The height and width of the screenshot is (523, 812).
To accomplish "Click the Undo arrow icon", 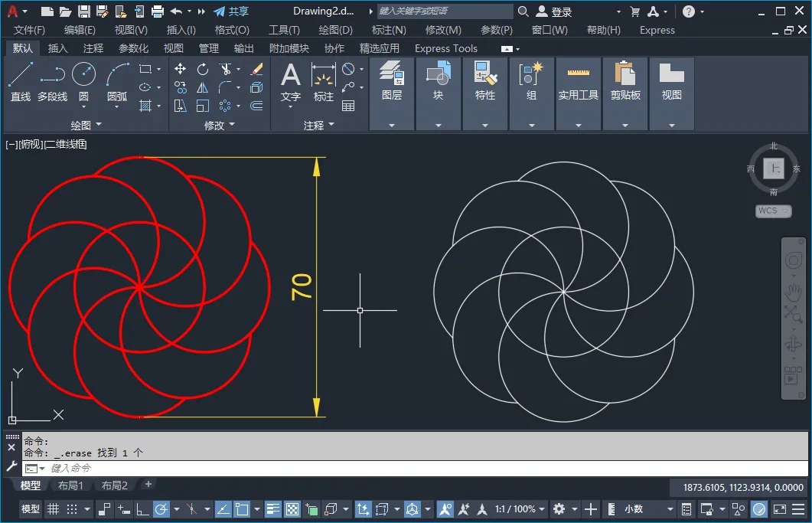I will tap(176, 11).
